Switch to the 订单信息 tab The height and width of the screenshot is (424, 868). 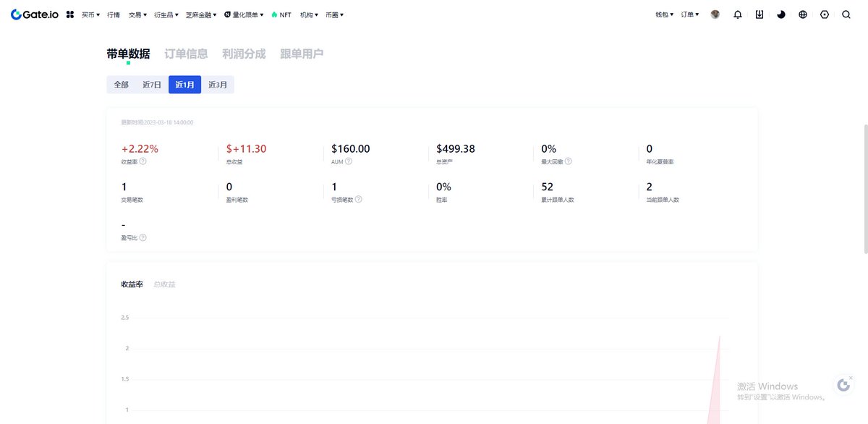coord(186,54)
